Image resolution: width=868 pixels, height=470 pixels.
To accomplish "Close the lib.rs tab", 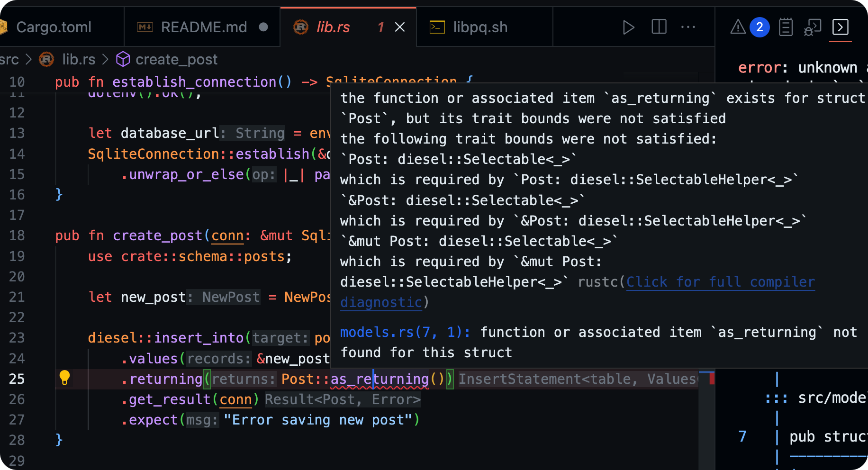I will click(399, 27).
